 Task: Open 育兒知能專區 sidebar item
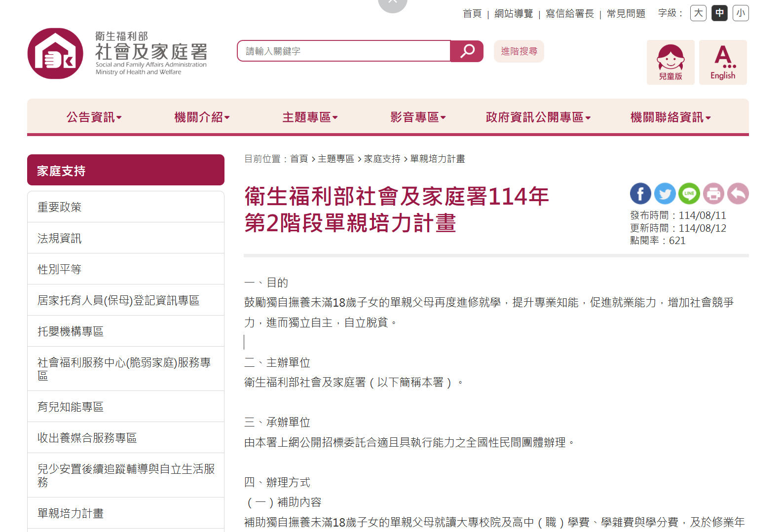[x=126, y=407]
